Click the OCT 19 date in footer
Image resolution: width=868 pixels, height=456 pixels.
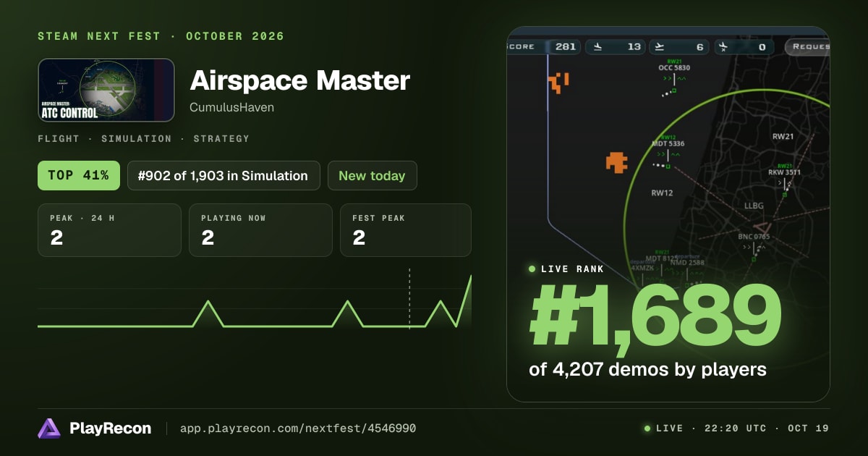click(x=809, y=428)
